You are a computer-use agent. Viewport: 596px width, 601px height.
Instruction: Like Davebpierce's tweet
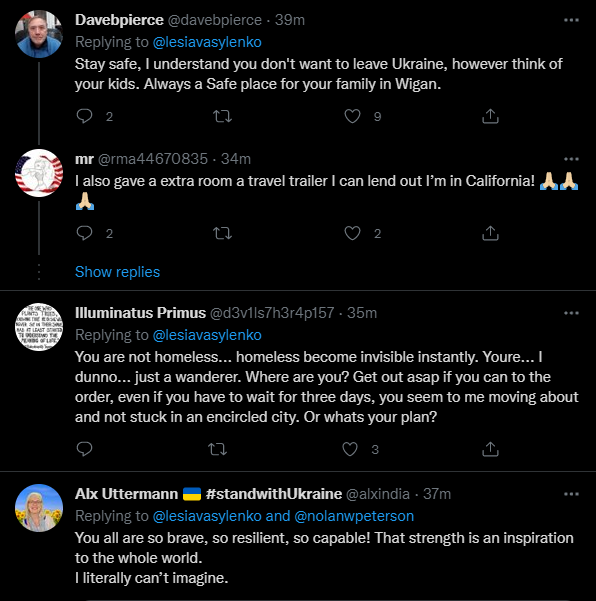point(352,116)
